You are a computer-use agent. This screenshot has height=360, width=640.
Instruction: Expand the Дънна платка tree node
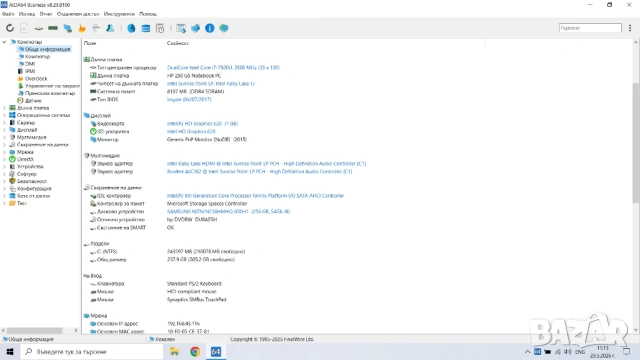coord(4,108)
